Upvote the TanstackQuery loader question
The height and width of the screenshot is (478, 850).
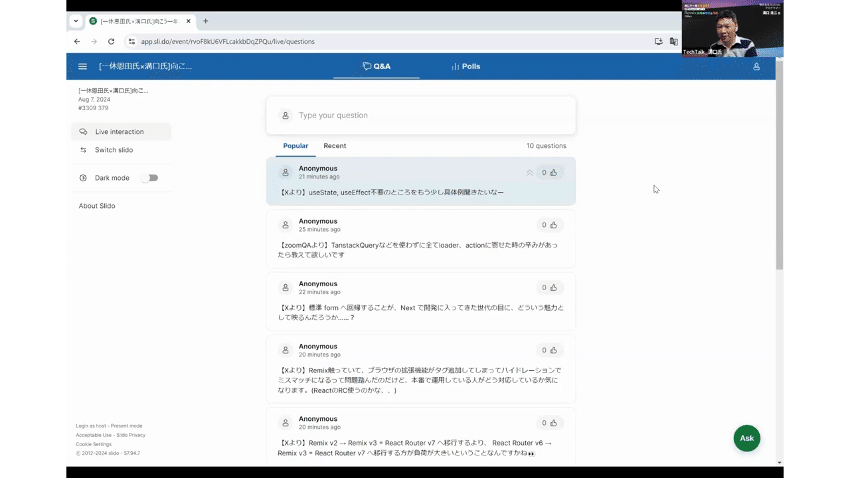pyautogui.click(x=550, y=225)
